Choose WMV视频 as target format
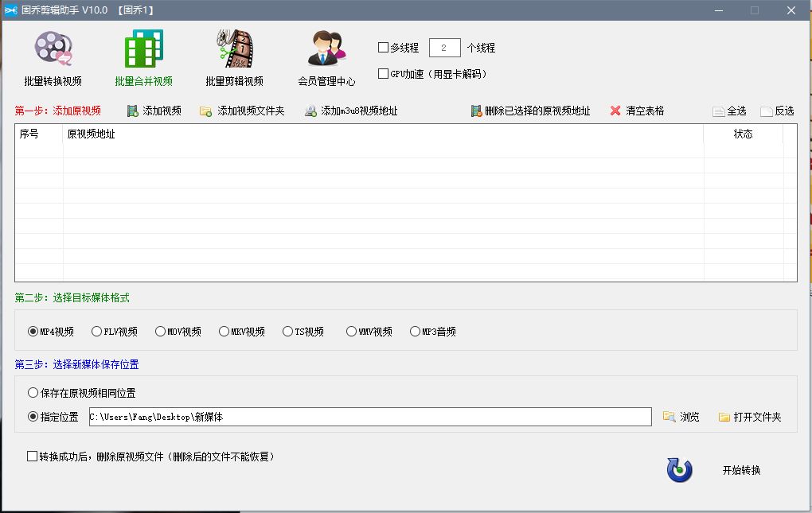Screen dimensions: 812x513 click(351, 331)
